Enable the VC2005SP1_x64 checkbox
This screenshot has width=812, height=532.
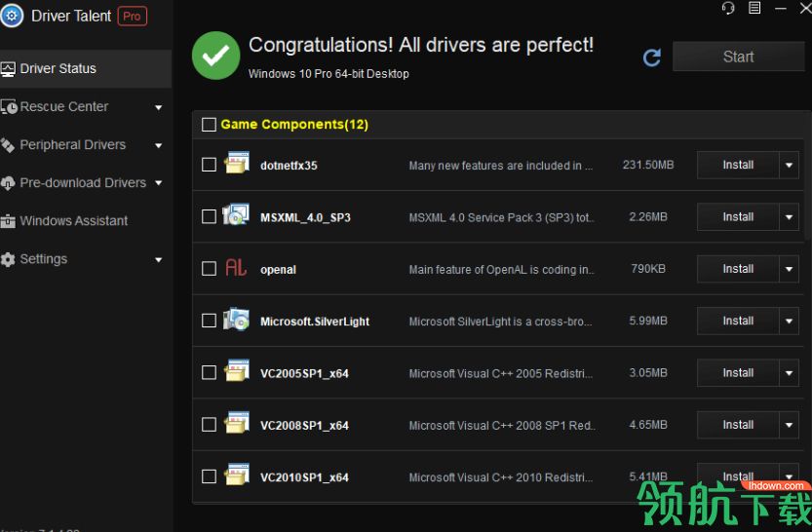point(209,372)
